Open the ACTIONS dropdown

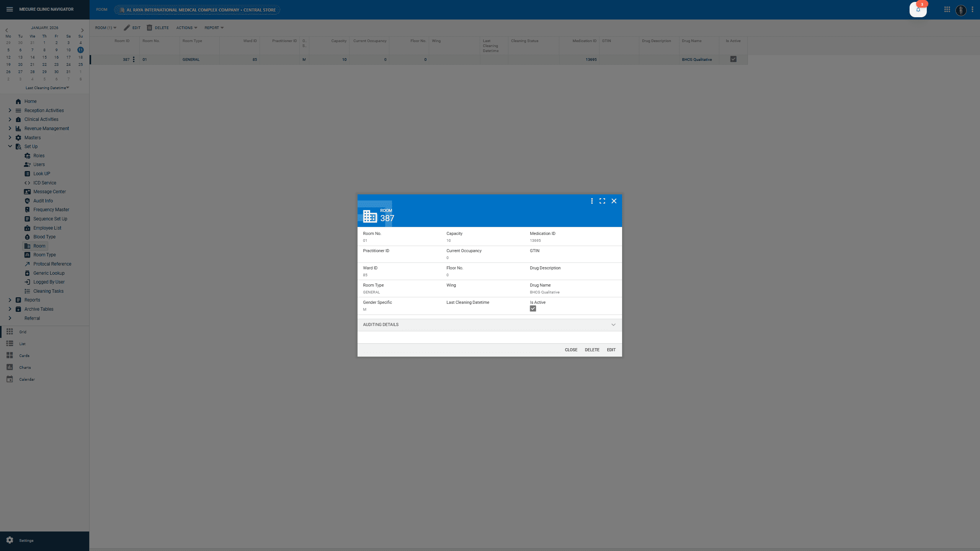[x=186, y=28]
